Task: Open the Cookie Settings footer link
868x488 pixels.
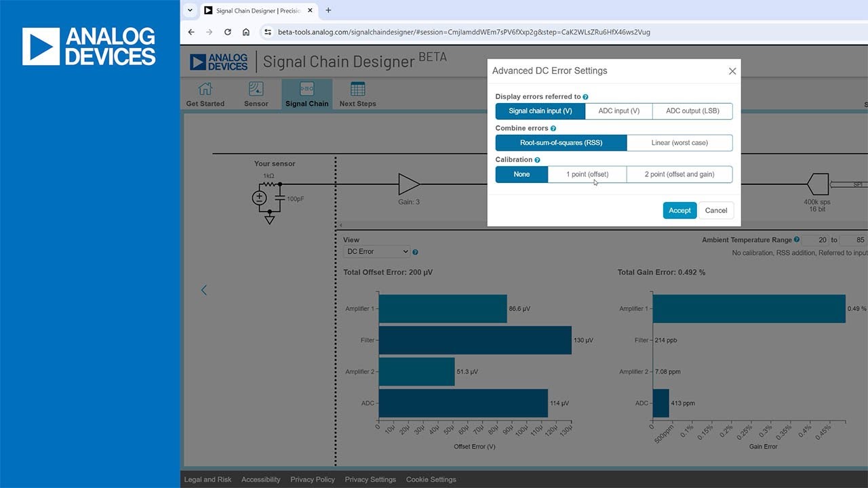Action: 431,479
